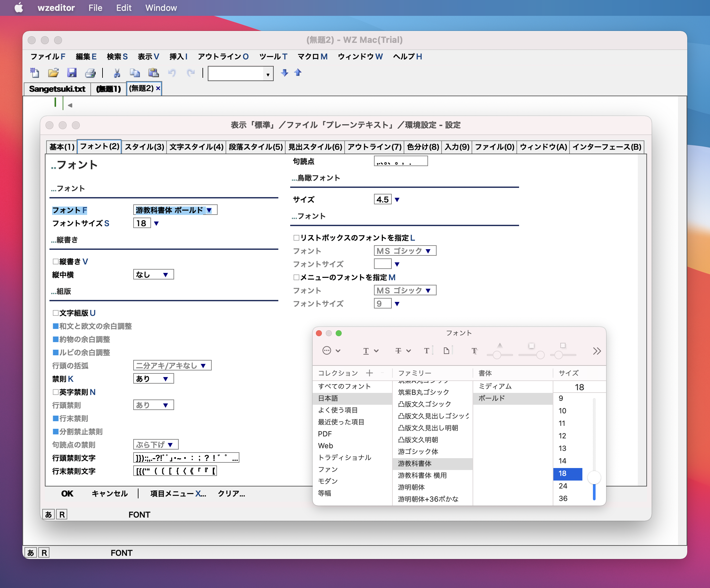This screenshot has width=710, height=588.
Task: Open the 禁則 K あり dropdown
Action: (x=165, y=379)
